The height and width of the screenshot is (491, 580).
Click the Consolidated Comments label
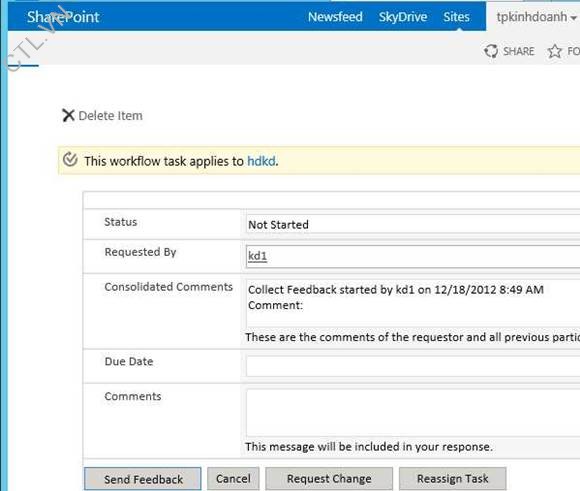169,287
